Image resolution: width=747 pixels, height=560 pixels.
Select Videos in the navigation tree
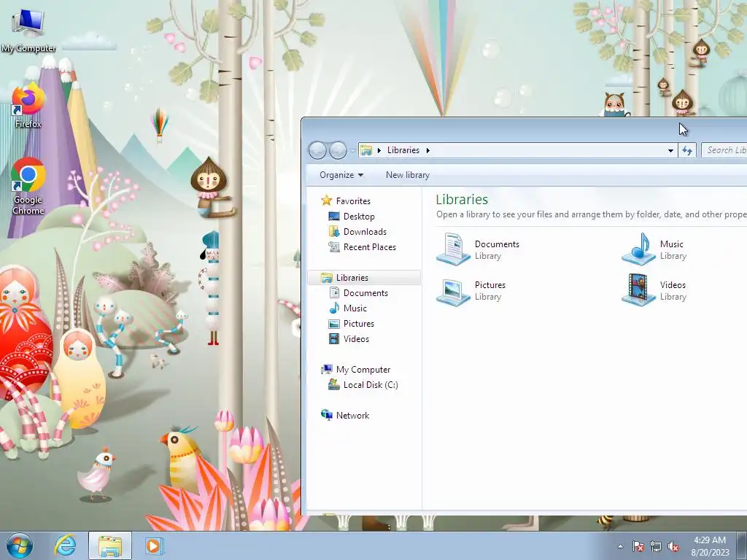pos(356,338)
